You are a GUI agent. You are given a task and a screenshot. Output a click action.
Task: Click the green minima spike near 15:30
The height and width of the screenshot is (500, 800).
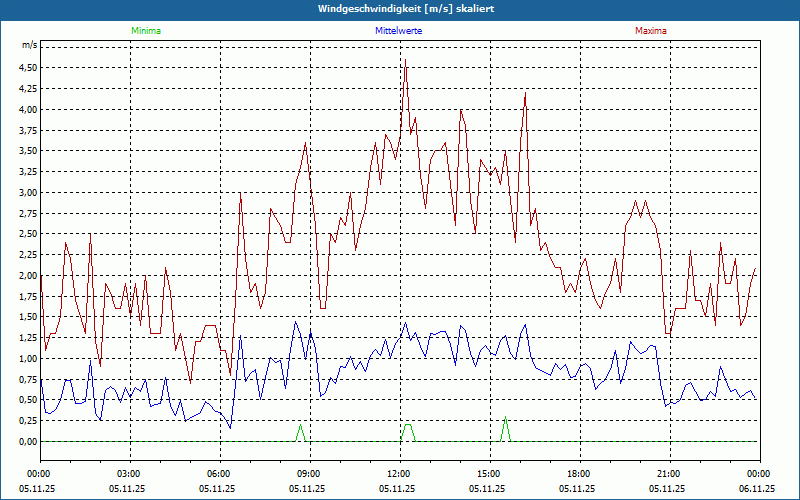pos(505,417)
